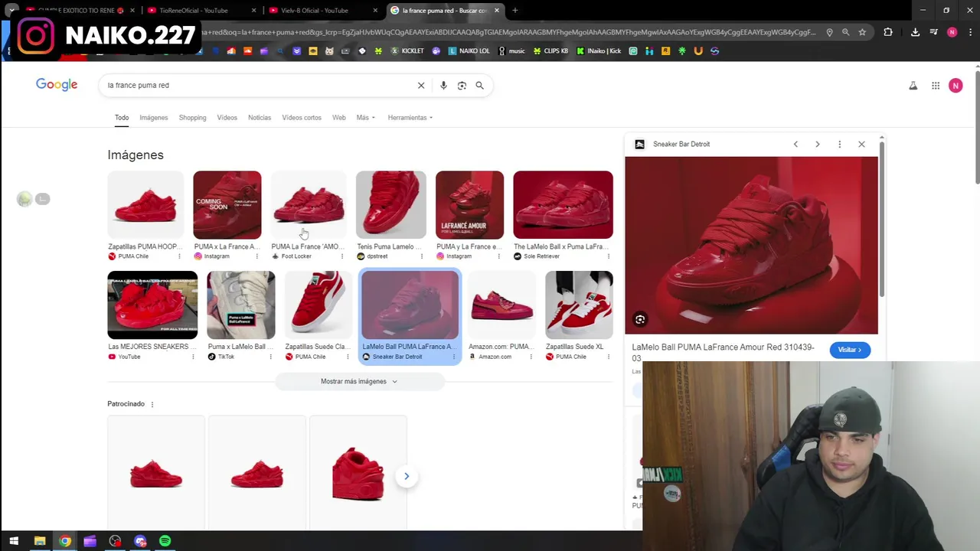Open the three-dot menu beside Patrocinado
Screen dimensions: 980x551
(x=152, y=404)
